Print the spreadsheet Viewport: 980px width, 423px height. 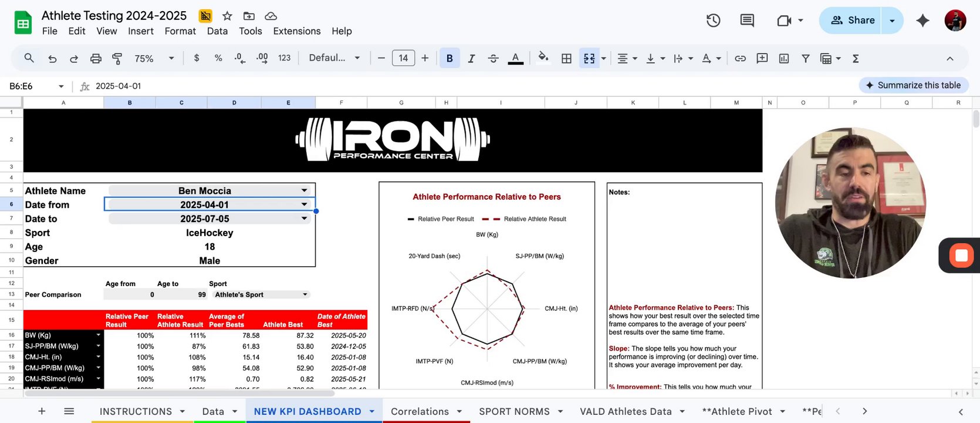coord(96,58)
